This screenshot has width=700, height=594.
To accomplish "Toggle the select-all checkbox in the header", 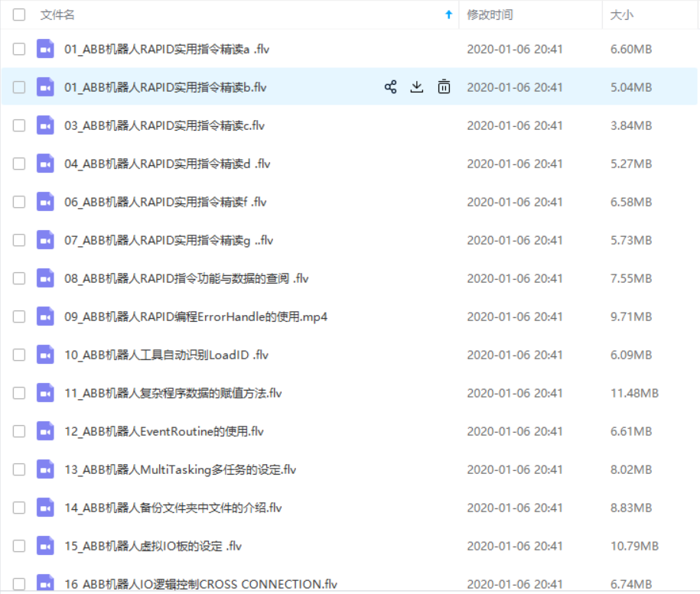I will coord(18,14).
